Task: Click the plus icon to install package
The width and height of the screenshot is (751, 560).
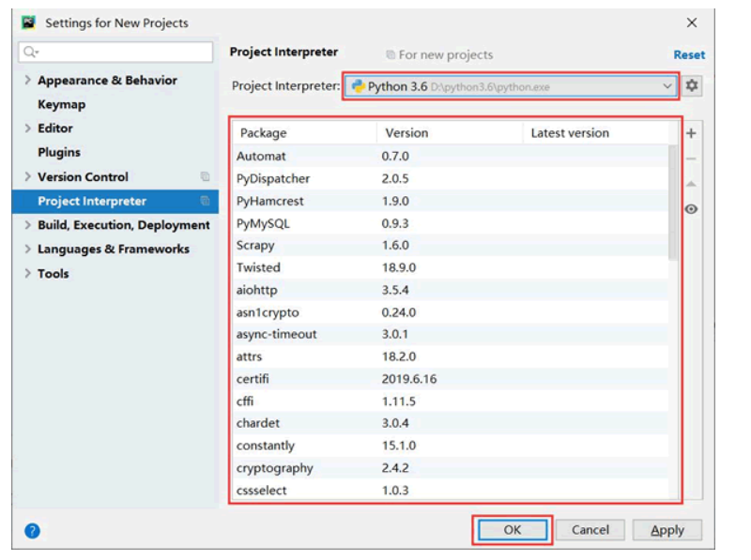Action: click(x=691, y=133)
